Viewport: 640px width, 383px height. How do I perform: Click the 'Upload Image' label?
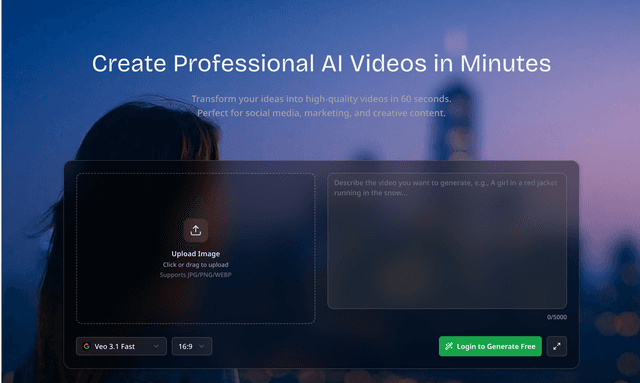coord(196,254)
